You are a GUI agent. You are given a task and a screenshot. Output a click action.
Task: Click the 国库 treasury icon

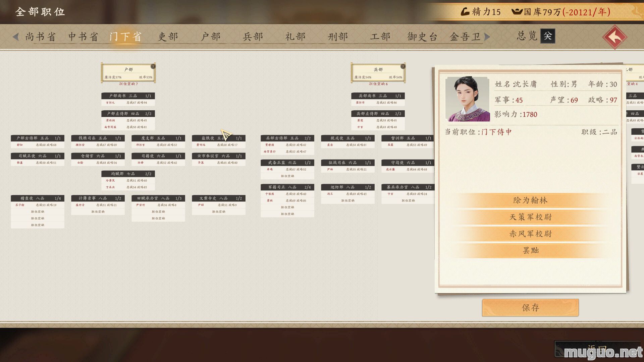click(x=517, y=12)
